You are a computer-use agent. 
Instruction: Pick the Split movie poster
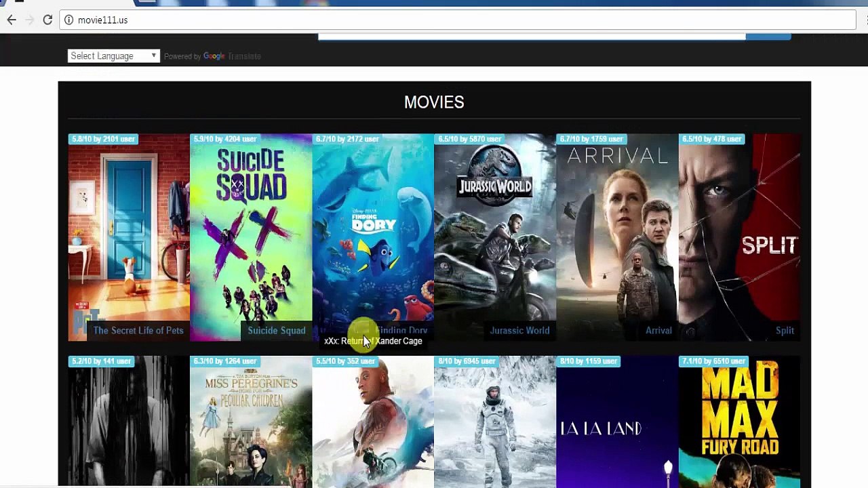click(739, 237)
